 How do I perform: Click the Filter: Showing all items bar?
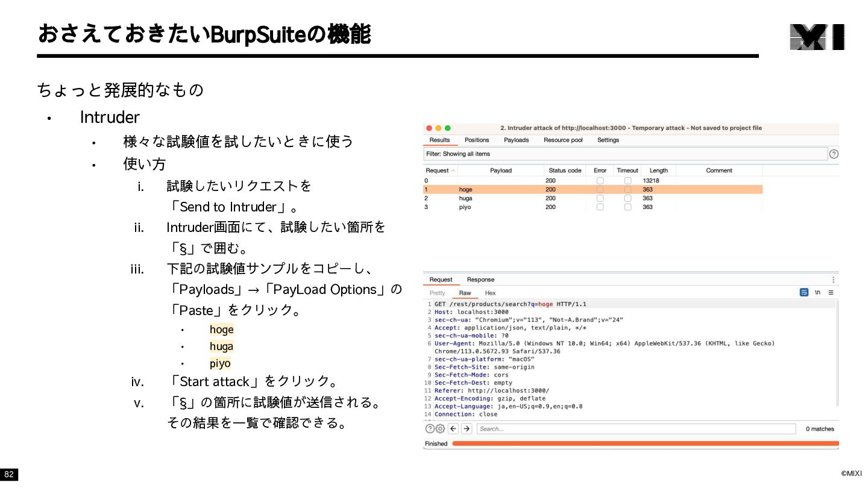coord(625,154)
